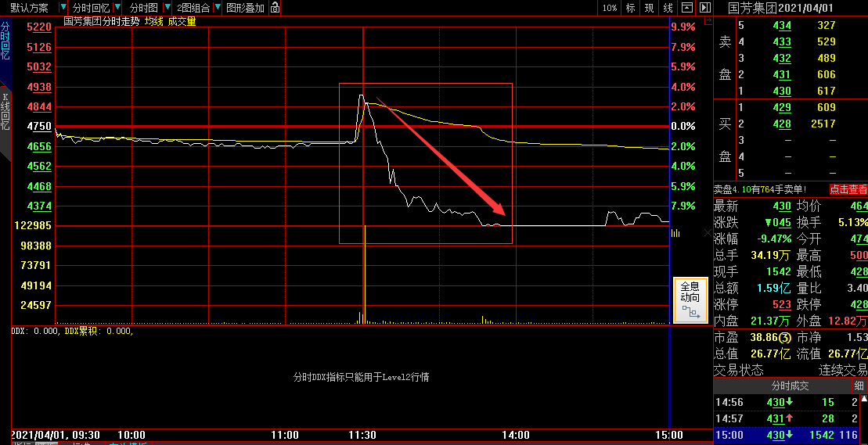Viewport: 868px width, 445px height.
Task: Click the red 点击查看 button
Action: click(x=848, y=189)
